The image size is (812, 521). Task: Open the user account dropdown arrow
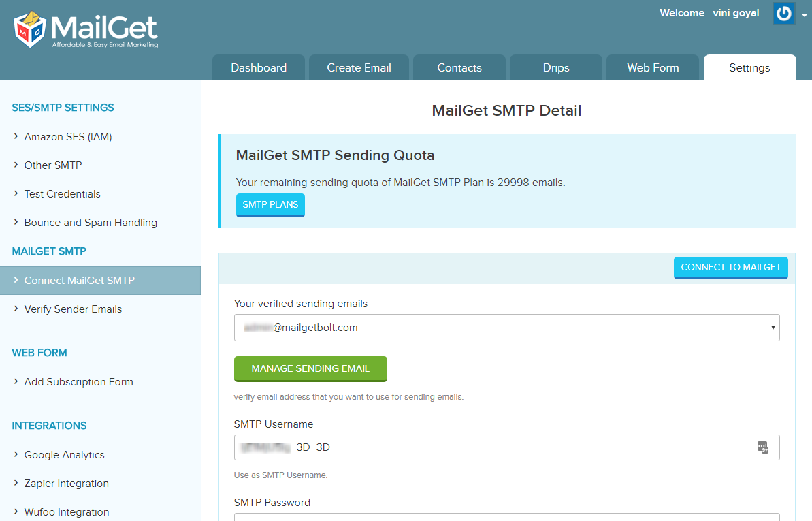805,15
